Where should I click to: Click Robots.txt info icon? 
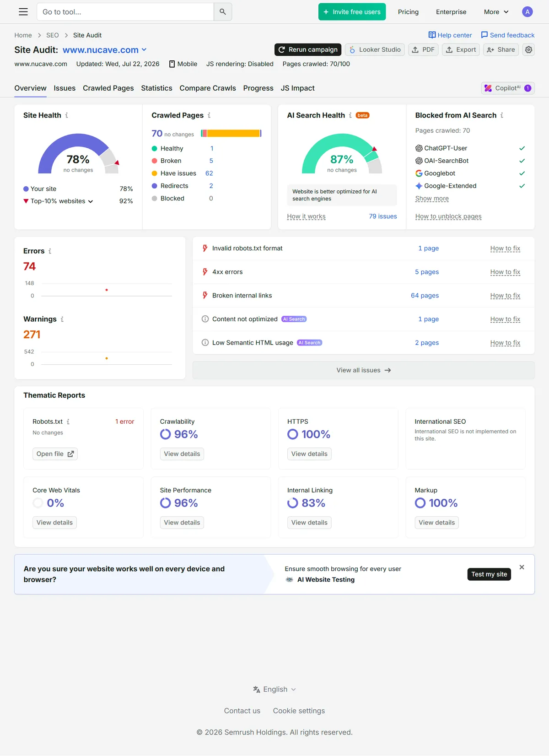[68, 421]
